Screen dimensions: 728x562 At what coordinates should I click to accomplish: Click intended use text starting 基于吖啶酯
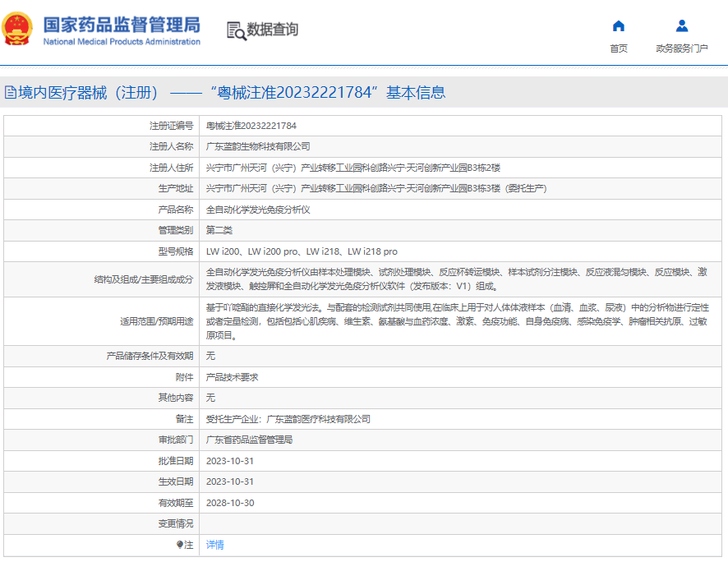pos(458,321)
